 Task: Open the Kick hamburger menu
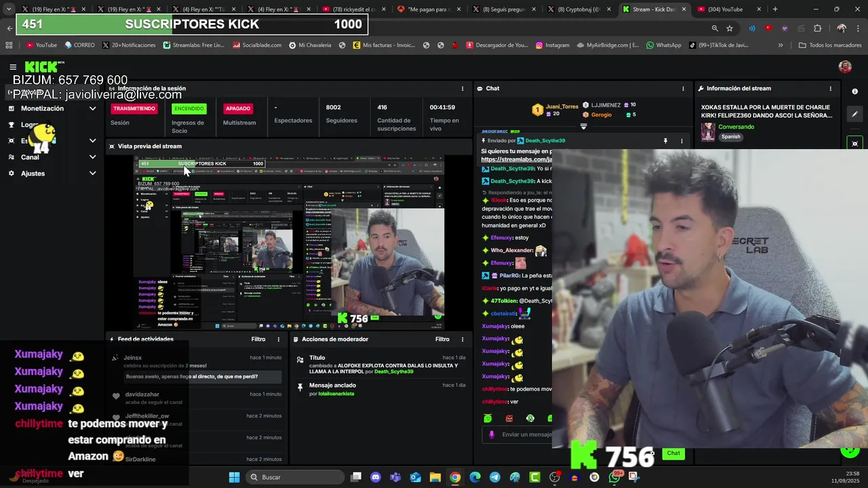(x=13, y=66)
